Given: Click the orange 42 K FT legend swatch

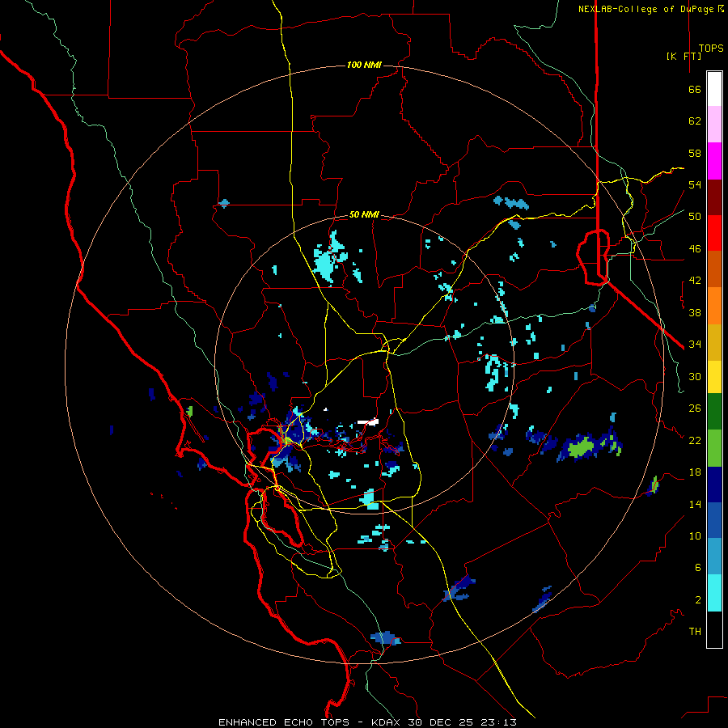Looking at the screenshot, I should click(x=714, y=306).
